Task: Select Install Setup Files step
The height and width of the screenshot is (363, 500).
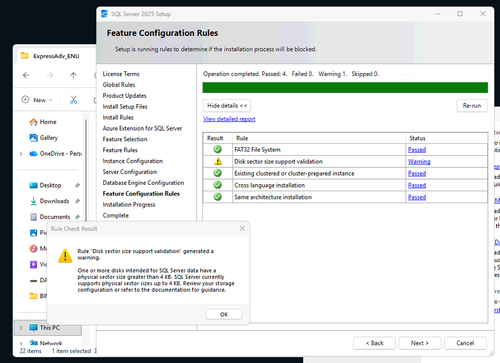Action: coord(125,107)
